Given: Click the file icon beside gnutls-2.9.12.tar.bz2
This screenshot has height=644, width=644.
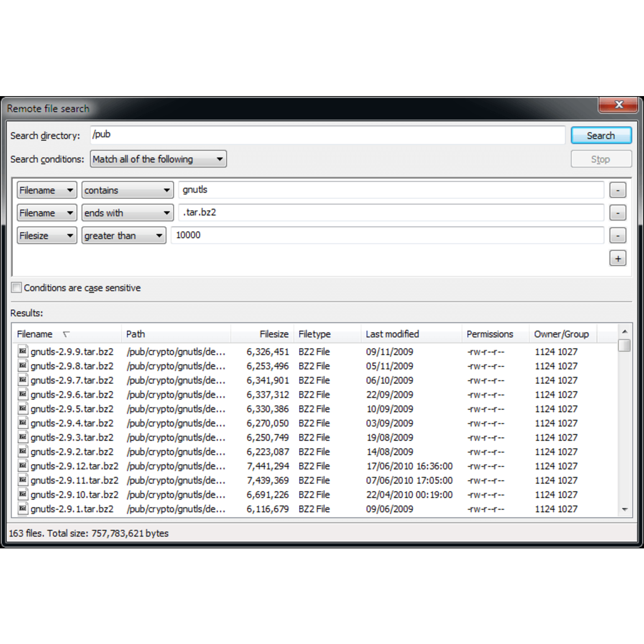Looking at the screenshot, I should click(x=23, y=466).
